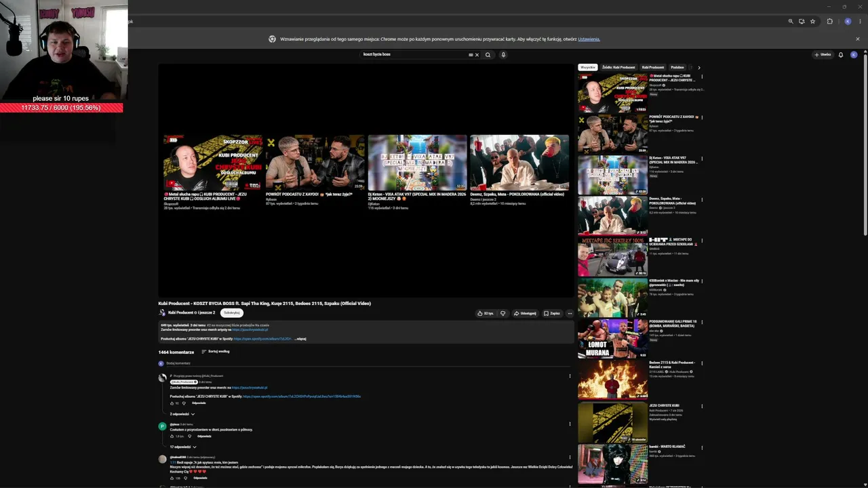The width and height of the screenshot is (868, 488).
Task: Select the Podobne filter chip
Action: pos(677,68)
